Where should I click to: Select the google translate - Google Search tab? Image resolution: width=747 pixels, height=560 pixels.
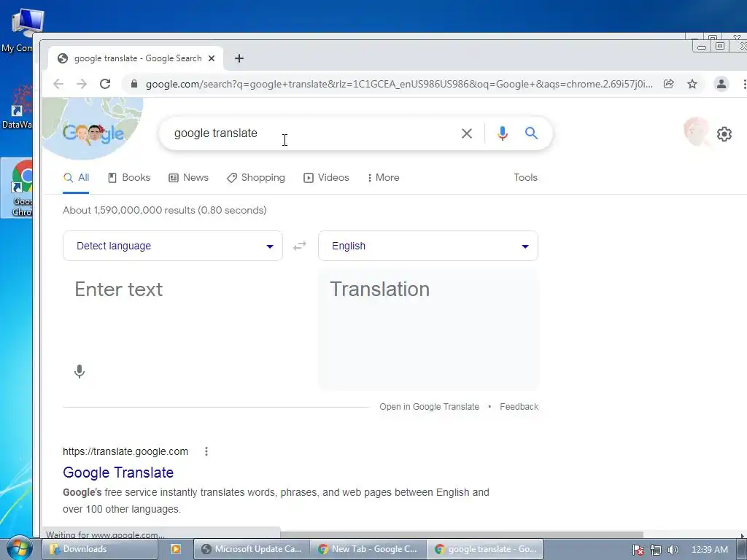pos(136,58)
